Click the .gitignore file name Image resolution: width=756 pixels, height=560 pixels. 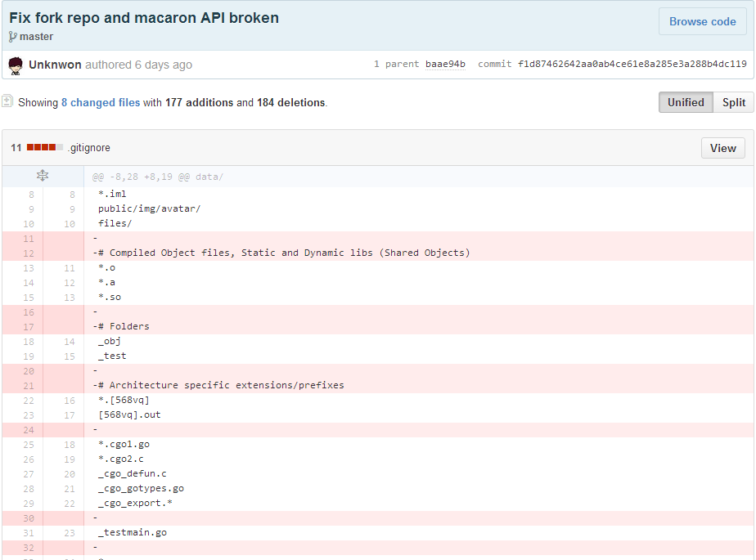click(88, 148)
